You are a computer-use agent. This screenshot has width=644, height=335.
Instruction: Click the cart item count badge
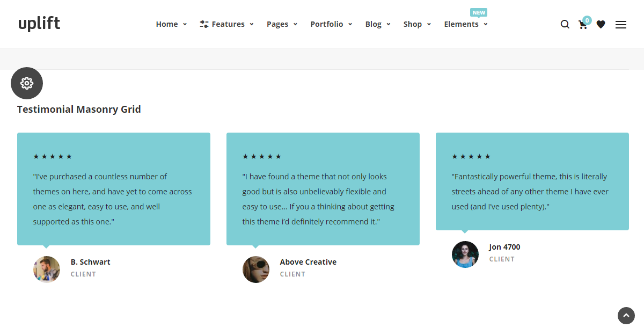(x=587, y=20)
